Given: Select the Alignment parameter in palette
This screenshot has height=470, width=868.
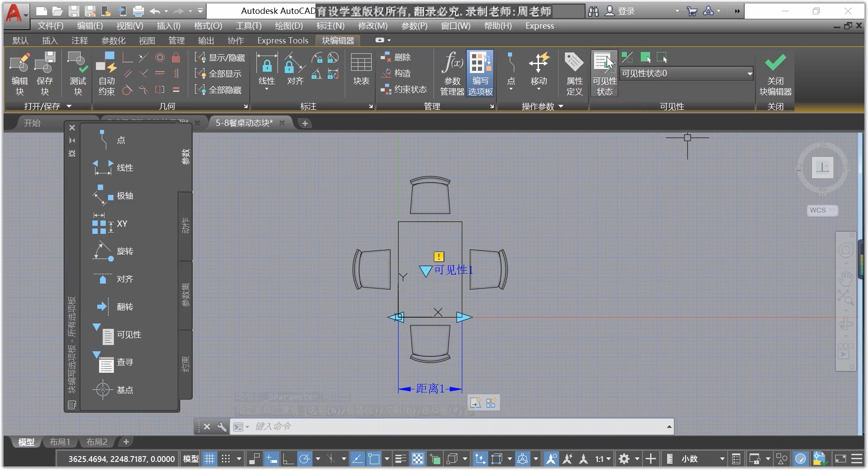Looking at the screenshot, I should click(x=113, y=279).
